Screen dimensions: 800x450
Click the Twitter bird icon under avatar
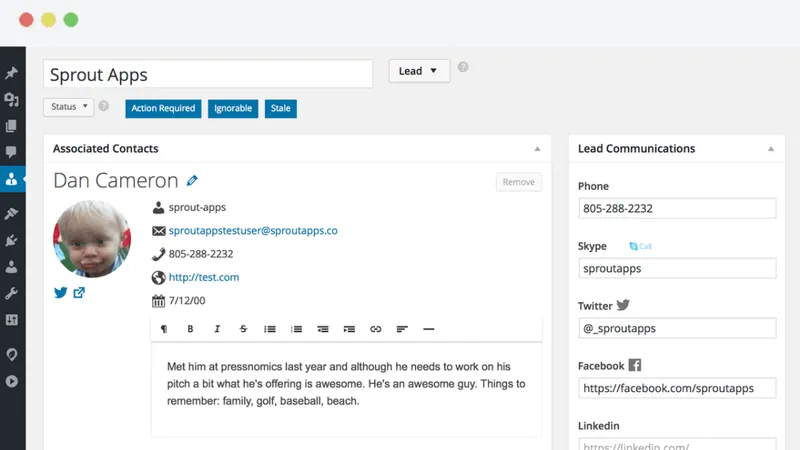point(61,292)
